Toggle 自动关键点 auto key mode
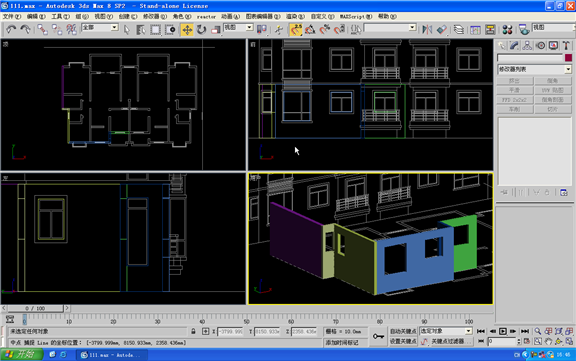Screen dimensions: 576x361 coord(403,331)
